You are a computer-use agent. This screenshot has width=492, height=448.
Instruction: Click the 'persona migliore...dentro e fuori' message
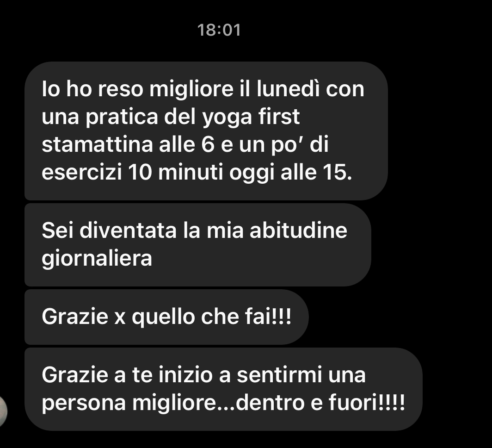pos(223,389)
